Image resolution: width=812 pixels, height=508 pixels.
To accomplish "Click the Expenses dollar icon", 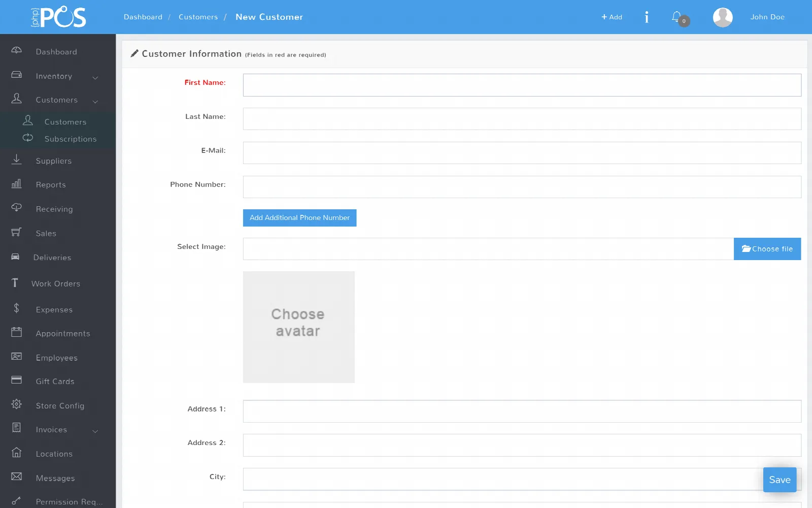I will pyautogui.click(x=16, y=308).
